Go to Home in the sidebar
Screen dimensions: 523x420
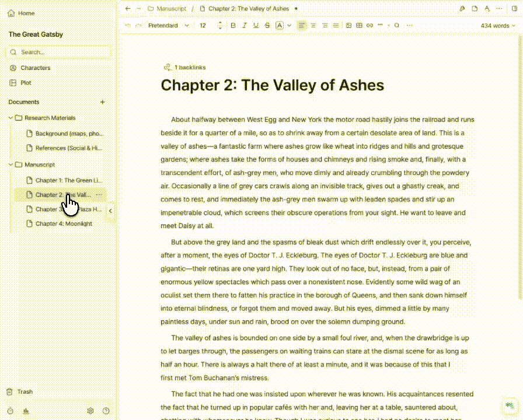pyautogui.click(x=22, y=13)
